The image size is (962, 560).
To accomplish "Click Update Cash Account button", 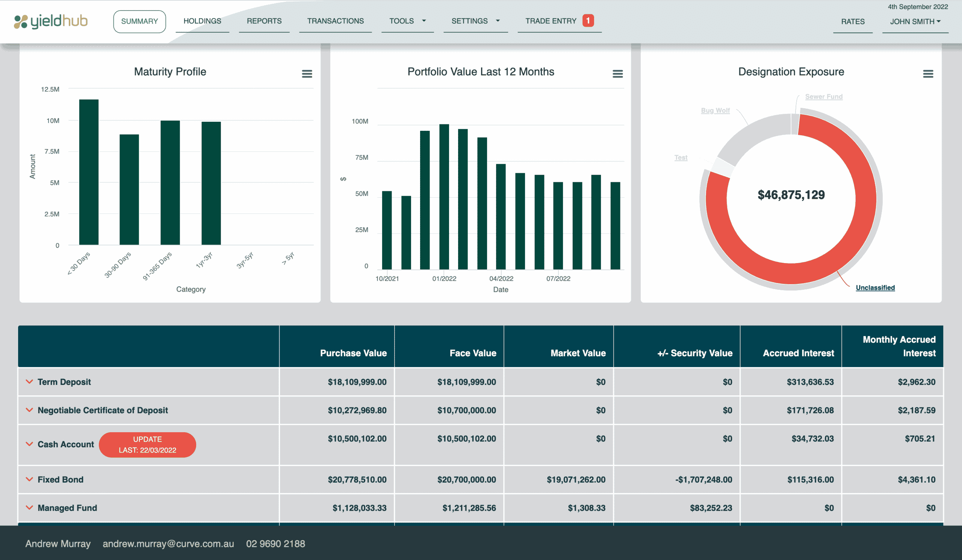I will pos(147,445).
